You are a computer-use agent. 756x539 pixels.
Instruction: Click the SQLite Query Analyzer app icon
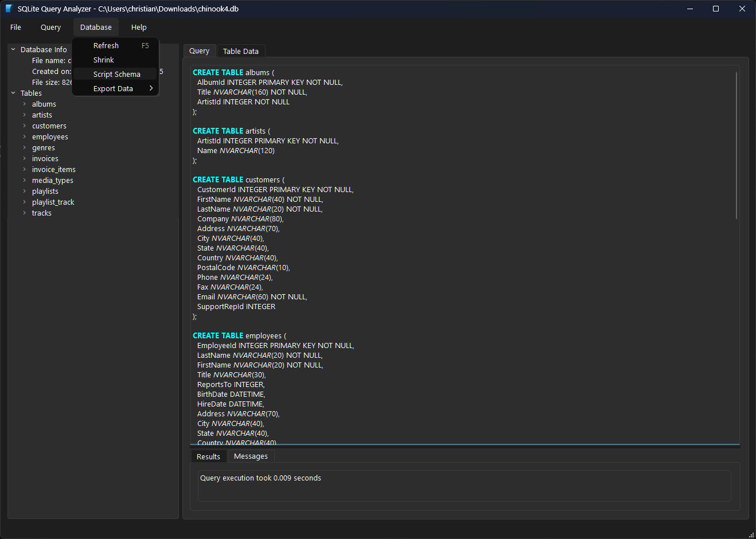tap(9, 9)
